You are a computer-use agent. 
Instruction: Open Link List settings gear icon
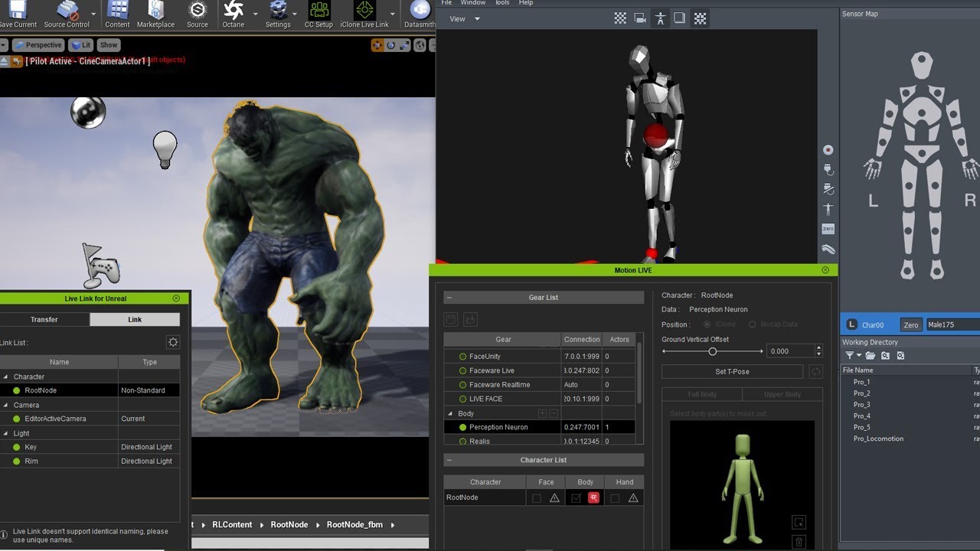(x=173, y=342)
